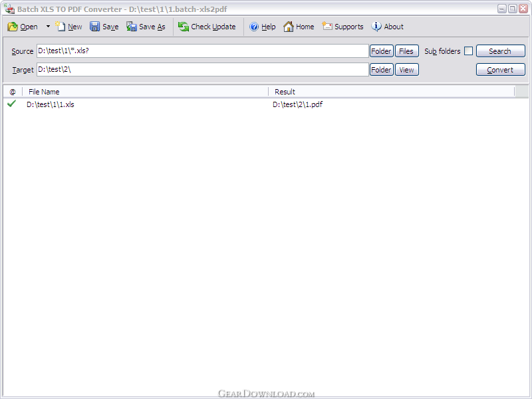Go to Home page icon
This screenshot has width=532, height=399.
tap(289, 27)
